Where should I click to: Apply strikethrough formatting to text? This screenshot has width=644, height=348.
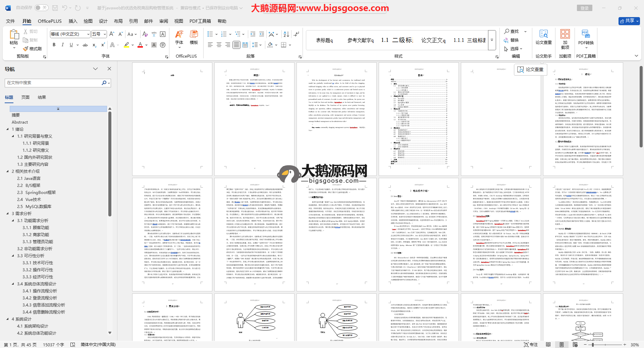coord(85,45)
